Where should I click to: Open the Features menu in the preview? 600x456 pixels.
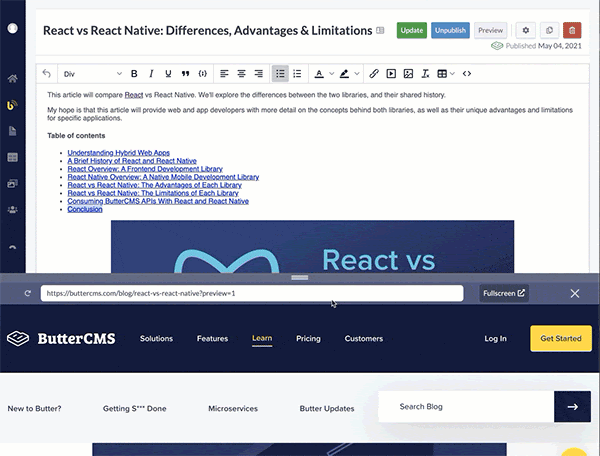pyautogui.click(x=212, y=339)
